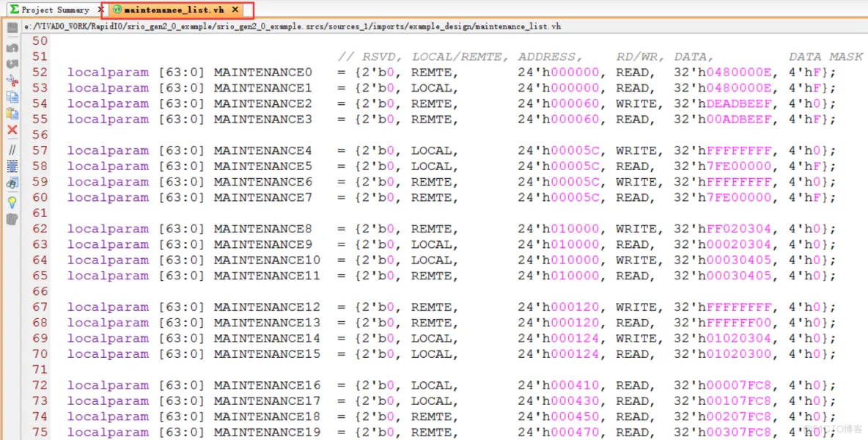Click localparam keyword on line 63

[x=108, y=245]
